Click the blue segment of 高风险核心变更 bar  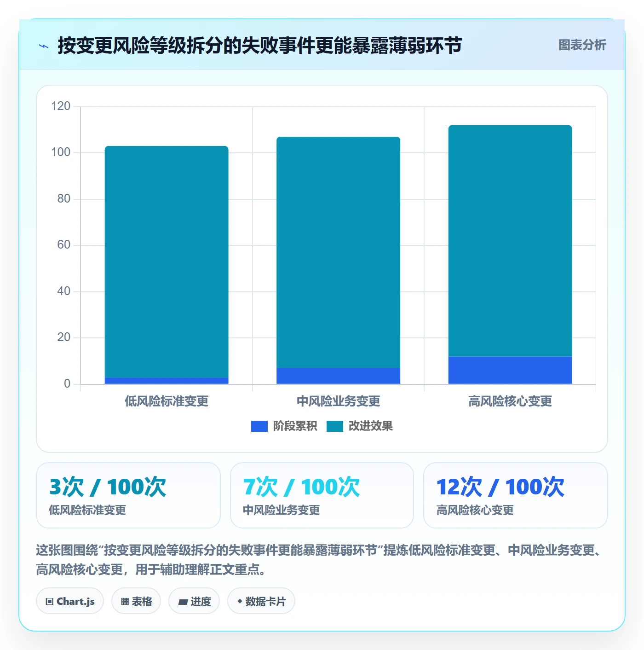pos(510,370)
